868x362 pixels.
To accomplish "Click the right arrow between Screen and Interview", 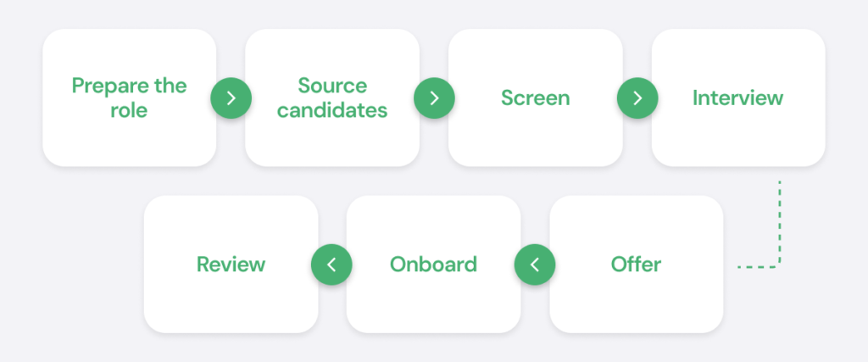I will 637,97.
